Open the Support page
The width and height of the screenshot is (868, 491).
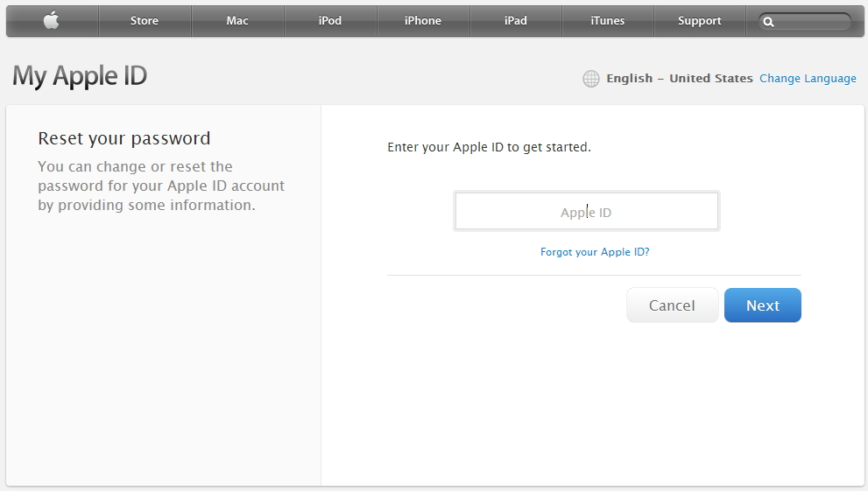[x=700, y=21]
